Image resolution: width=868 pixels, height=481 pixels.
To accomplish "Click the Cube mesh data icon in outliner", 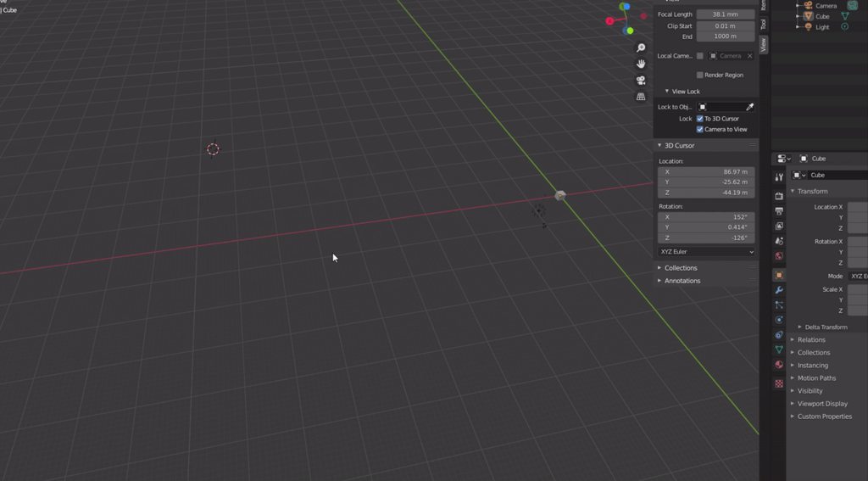I will [x=845, y=16].
